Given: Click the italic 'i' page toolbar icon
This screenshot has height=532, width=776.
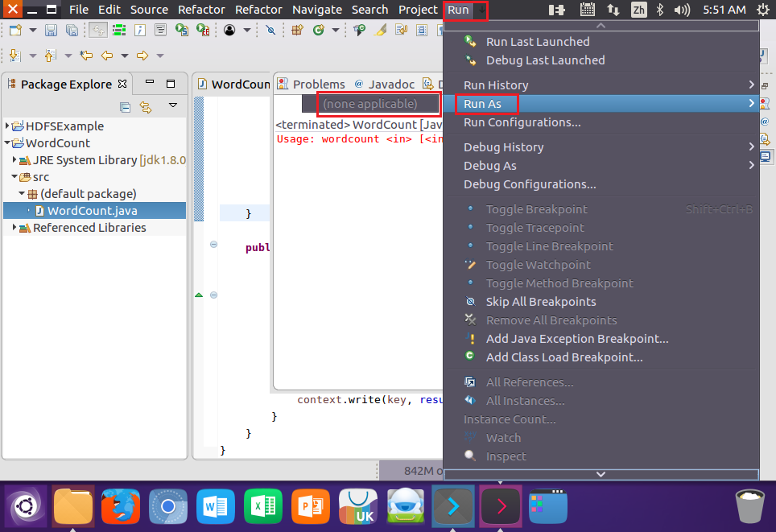Looking at the screenshot, I should click(140, 31).
